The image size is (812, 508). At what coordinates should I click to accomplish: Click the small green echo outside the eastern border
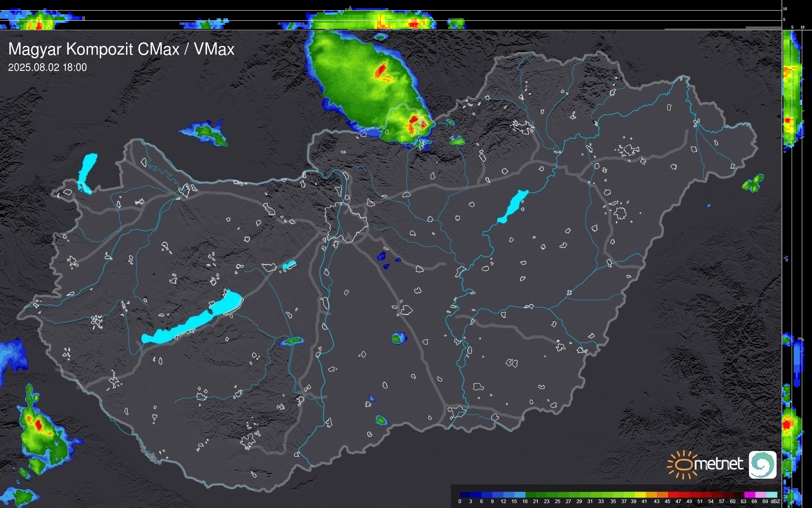tap(753, 183)
